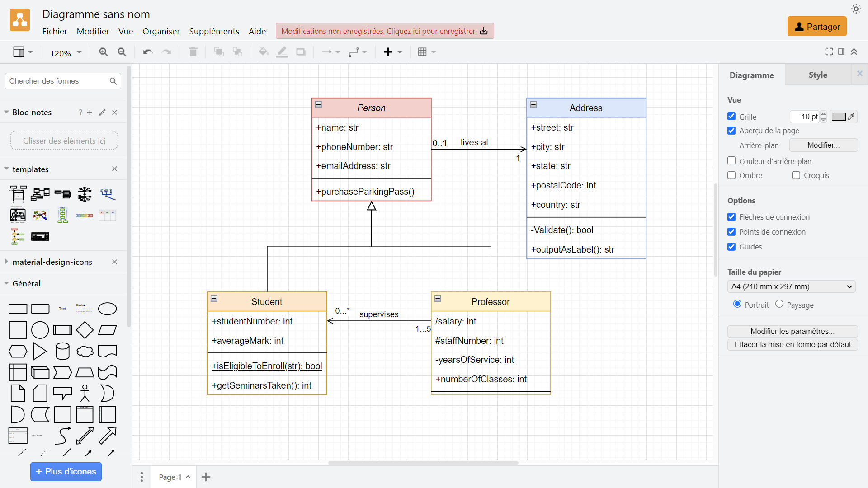Viewport: 868px width, 488px height.
Task: Add a new page with plus
Action: pos(206,477)
